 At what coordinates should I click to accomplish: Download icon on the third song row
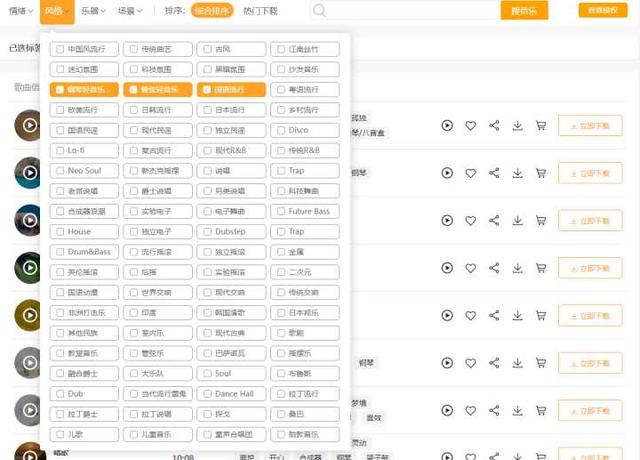[x=518, y=220]
